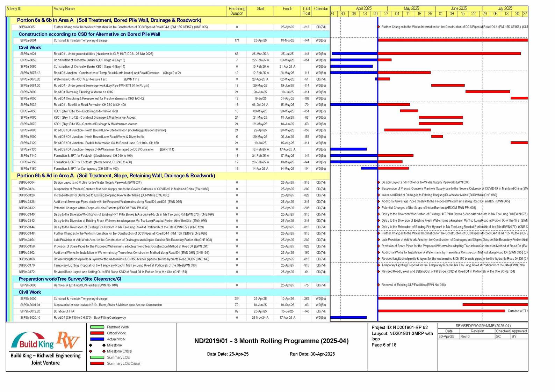
Task: Click blue actual bar for S8P6a-6060 Concrete Barrier
Action: click(351, 66)
